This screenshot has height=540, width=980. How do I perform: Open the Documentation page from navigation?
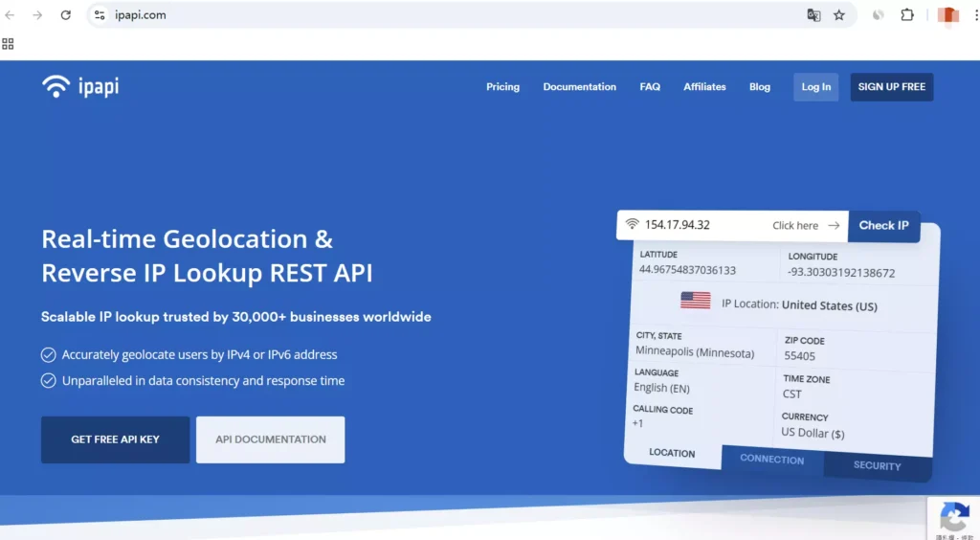pos(579,87)
